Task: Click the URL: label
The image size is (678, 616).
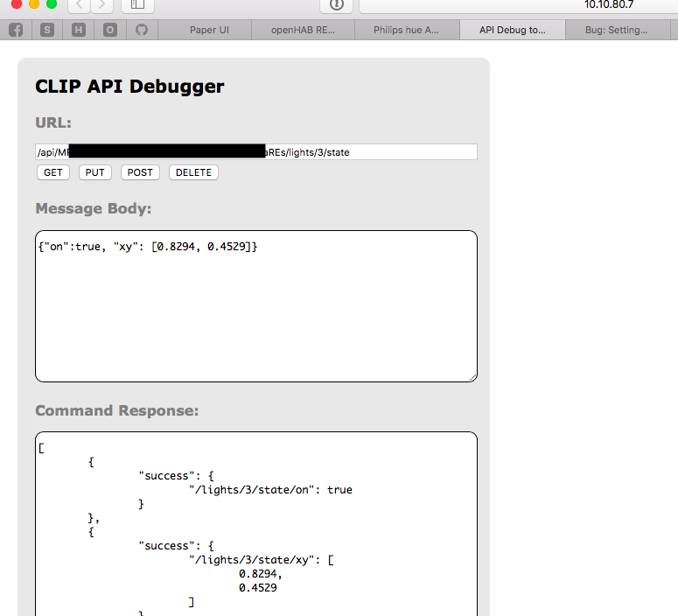Action: [x=53, y=122]
